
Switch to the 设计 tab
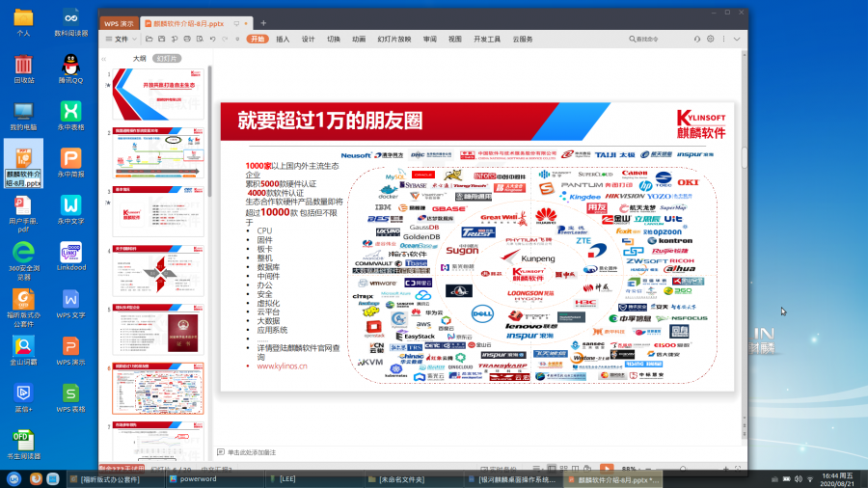[309, 40]
